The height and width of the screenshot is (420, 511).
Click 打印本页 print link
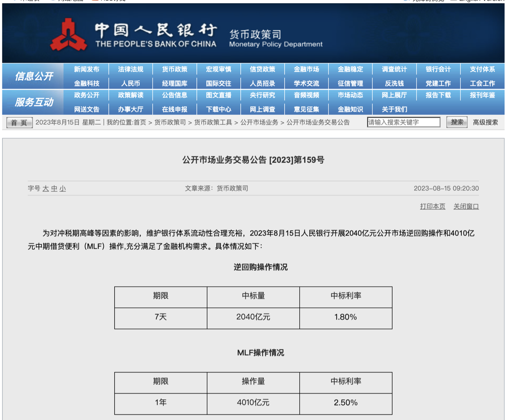pos(432,207)
